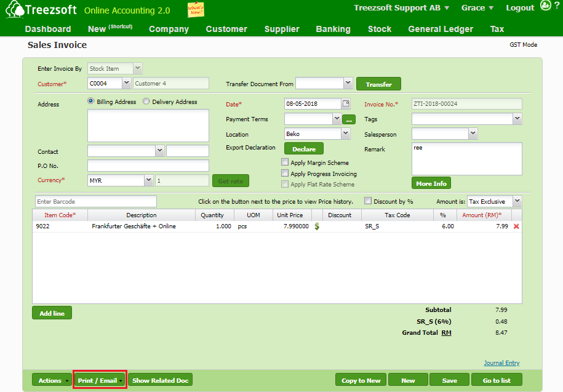Open the Tax menu
Image resolution: width=563 pixels, height=392 pixels.
click(497, 29)
